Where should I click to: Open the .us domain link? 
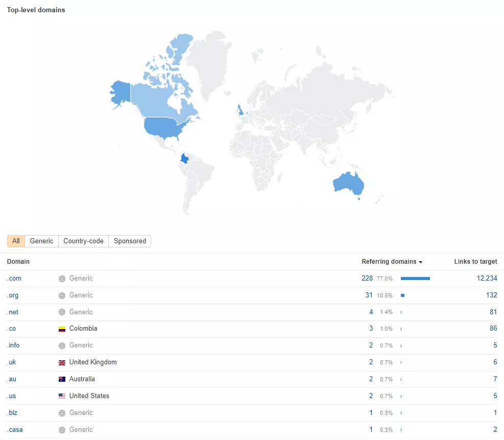click(x=12, y=396)
